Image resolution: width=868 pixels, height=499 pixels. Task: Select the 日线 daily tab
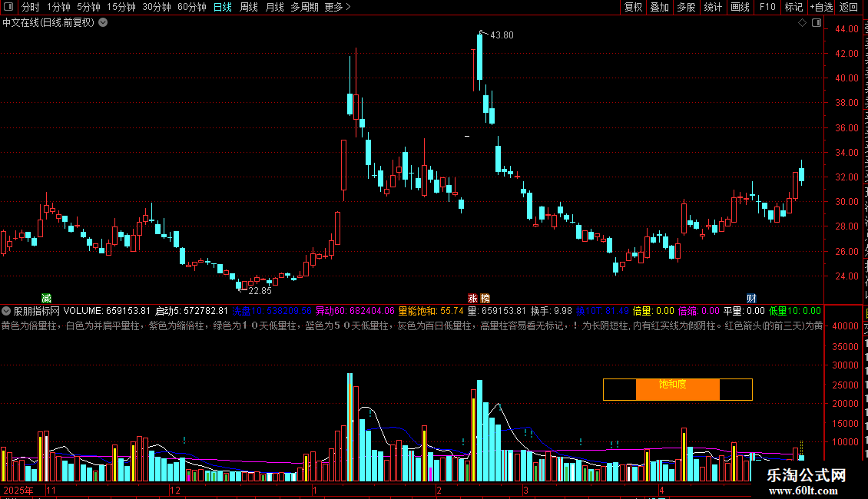pos(223,7)
